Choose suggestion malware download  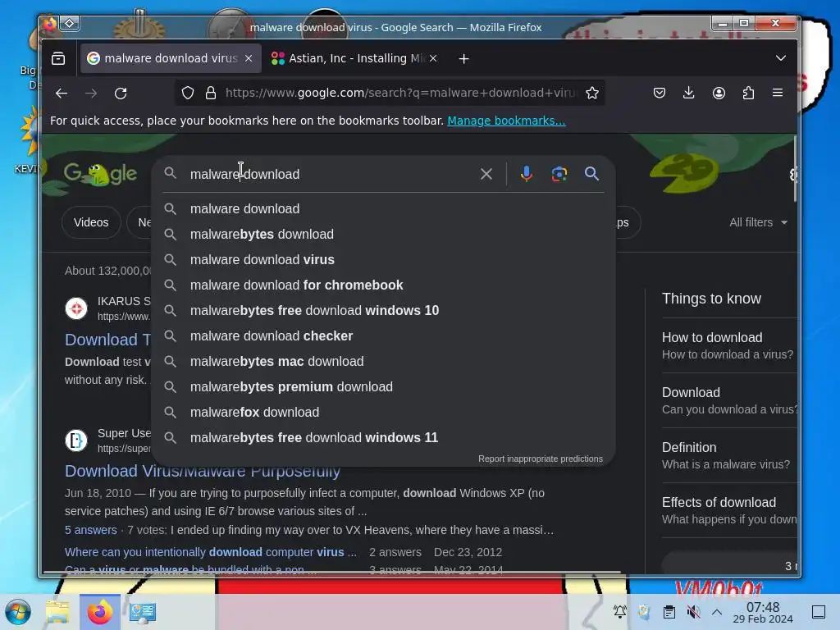coord(384,209)
